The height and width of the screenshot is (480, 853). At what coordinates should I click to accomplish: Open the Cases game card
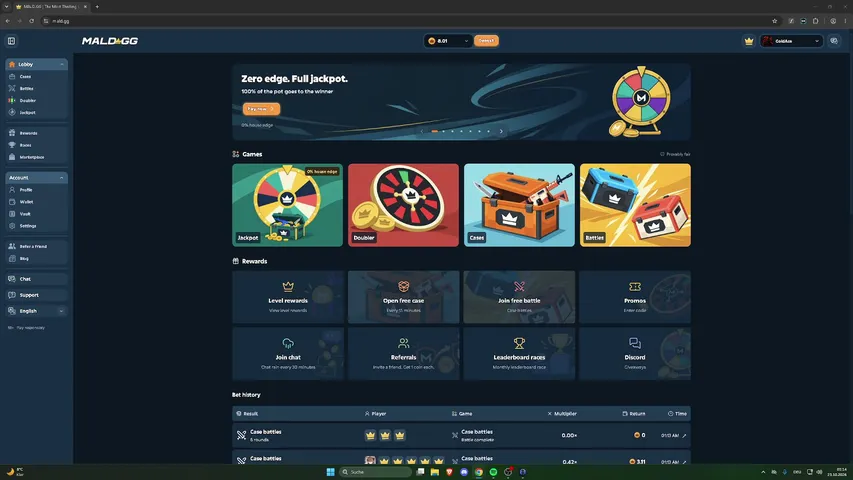[519, 205]
